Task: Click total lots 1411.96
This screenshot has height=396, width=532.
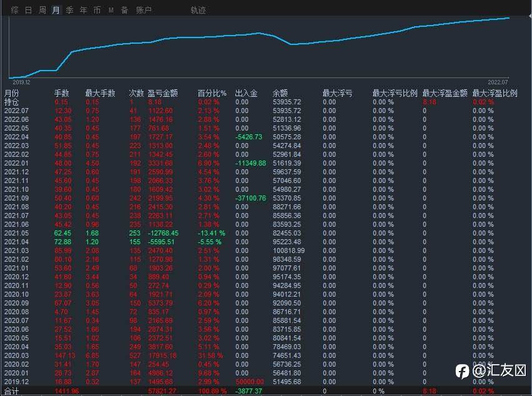Action: click(x=66, y=391)
